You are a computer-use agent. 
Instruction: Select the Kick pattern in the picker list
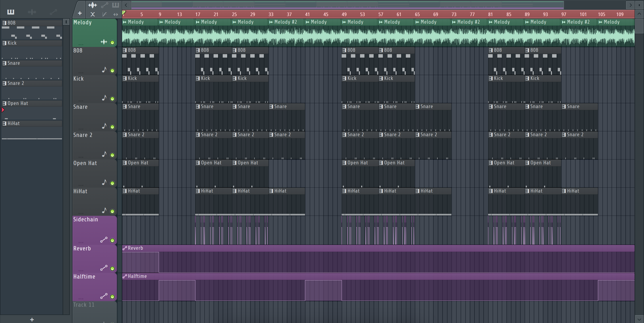tap(32, 43)
